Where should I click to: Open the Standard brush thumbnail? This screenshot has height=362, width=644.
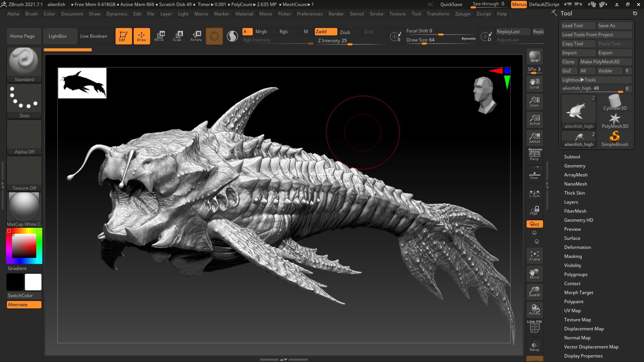tap(24, 65)
